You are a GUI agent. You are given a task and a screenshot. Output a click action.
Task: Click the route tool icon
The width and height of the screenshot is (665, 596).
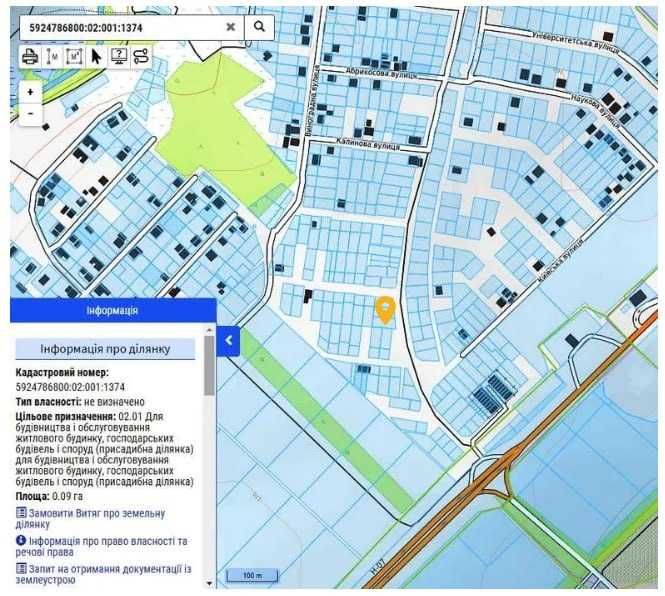[141, 56]
